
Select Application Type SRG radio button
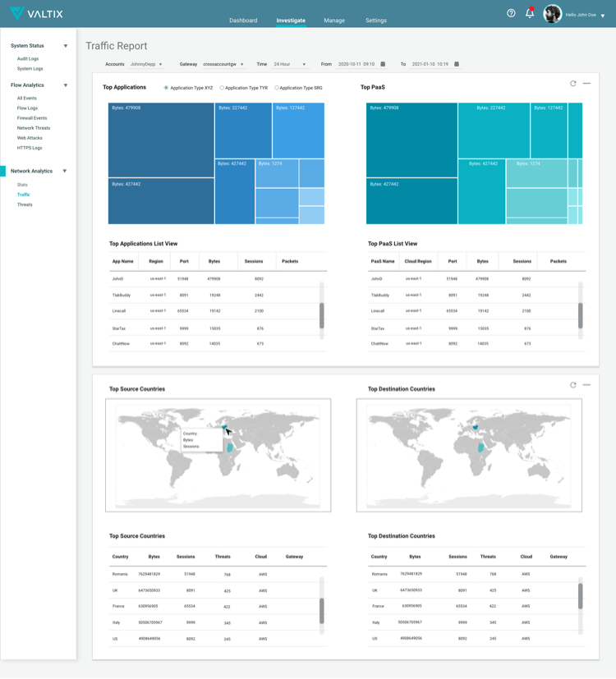tap(276, 88)
